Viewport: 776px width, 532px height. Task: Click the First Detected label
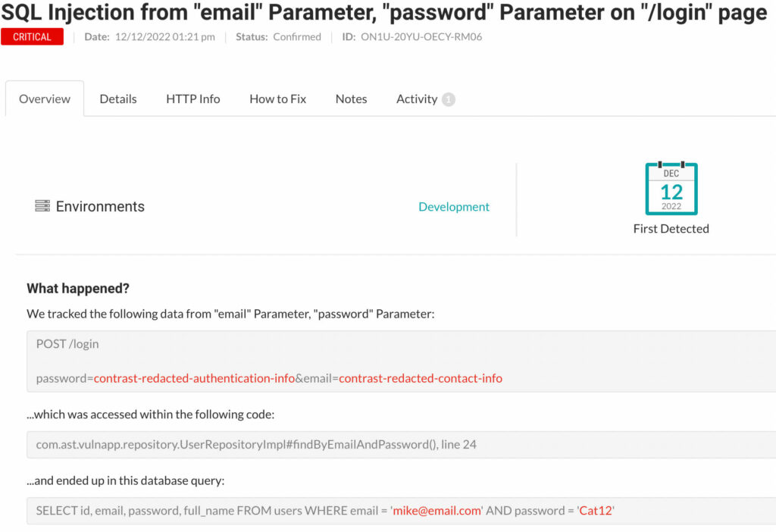click(x=671, y=229)
